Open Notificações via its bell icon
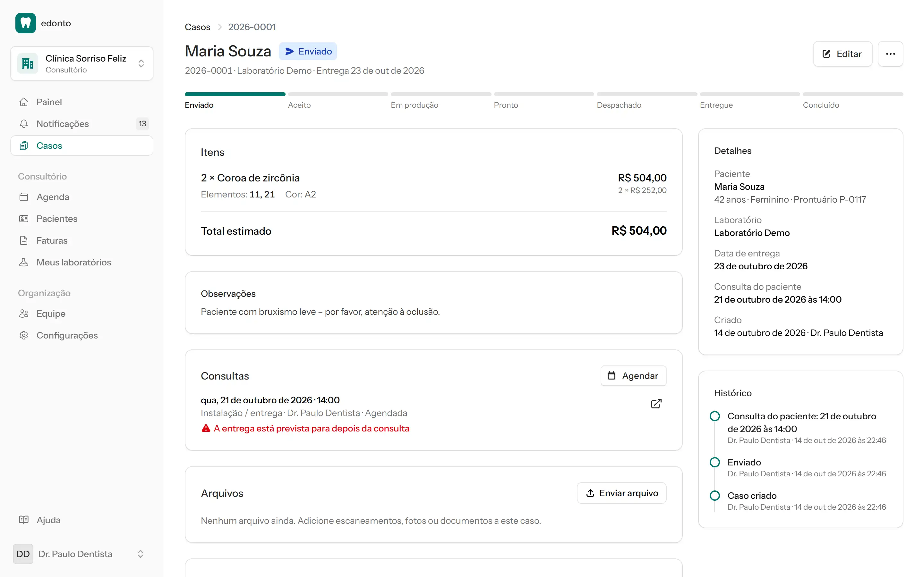Viewport: 924px width, 577px height. click(x=24, y=124)
